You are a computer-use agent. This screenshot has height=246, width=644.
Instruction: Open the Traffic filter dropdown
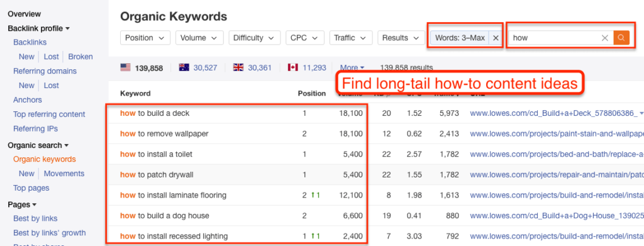coord(351,38)
